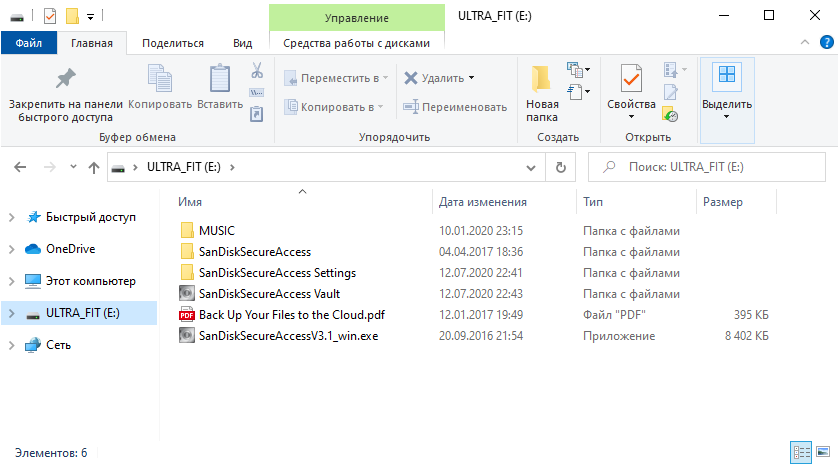Click the Edit icon in Открыть group
Viewport: 839px width, 465px height.
670,92
